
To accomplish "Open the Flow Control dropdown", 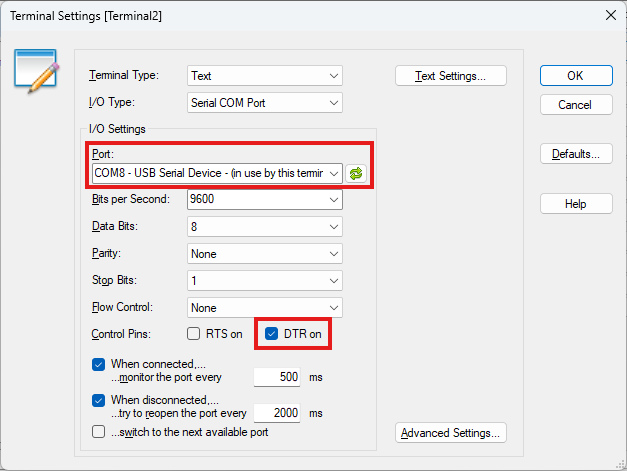I will click(x=265, y=307).
